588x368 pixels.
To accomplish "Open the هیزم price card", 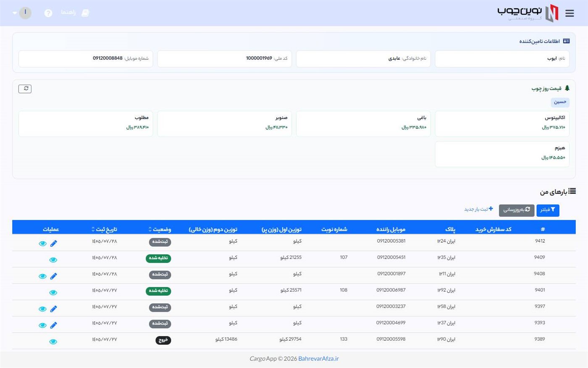I will [502, 154].
